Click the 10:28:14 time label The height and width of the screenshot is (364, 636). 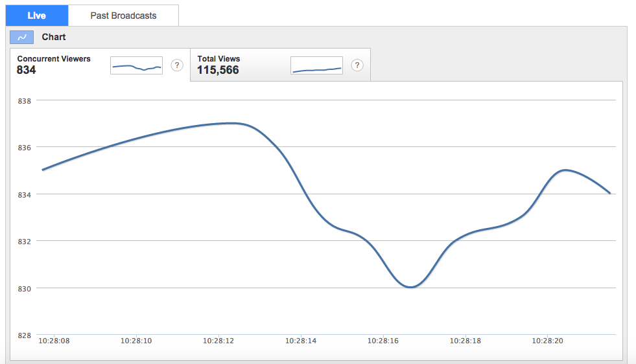pyautogui.click(x=301, y=341)
